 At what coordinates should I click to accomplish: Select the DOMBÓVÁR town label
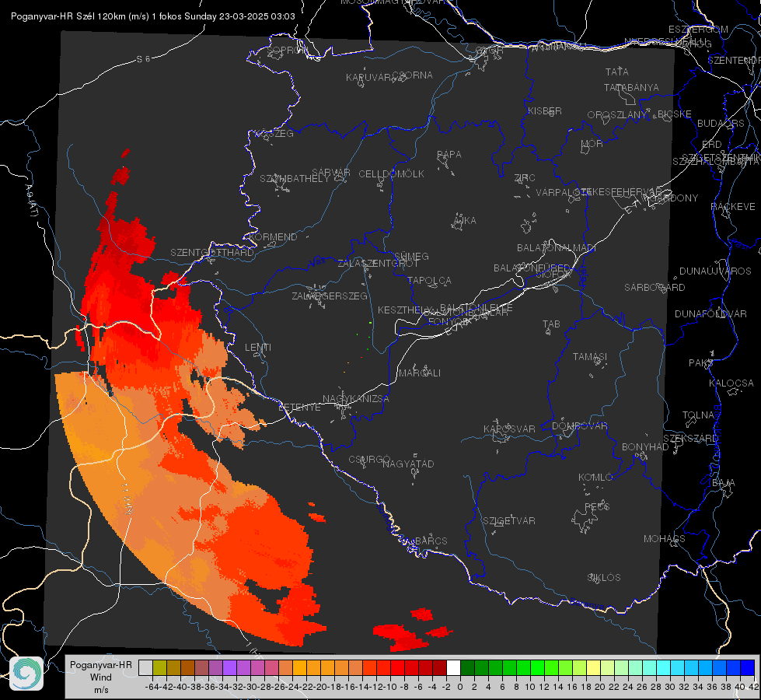click(x=579, y=426)
